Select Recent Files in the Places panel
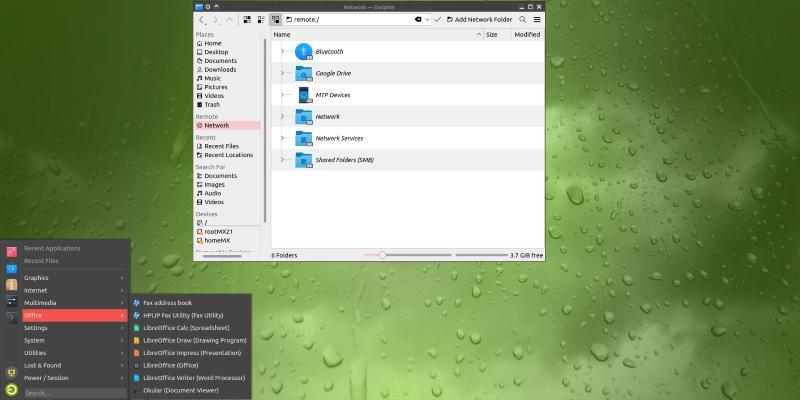The height and width of the screenshot is (400, 800). tap(228, 146)
